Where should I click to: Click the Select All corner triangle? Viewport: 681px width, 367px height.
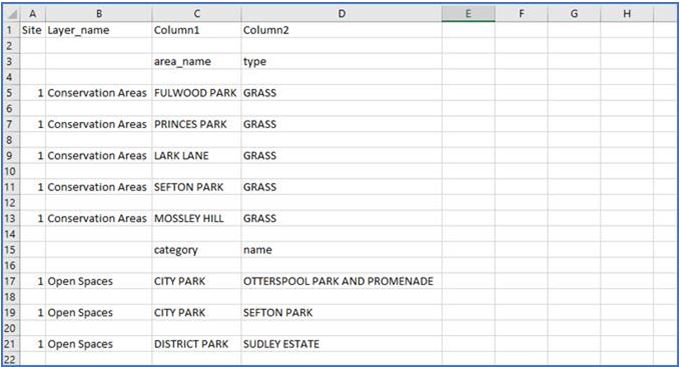coord(11,14)
